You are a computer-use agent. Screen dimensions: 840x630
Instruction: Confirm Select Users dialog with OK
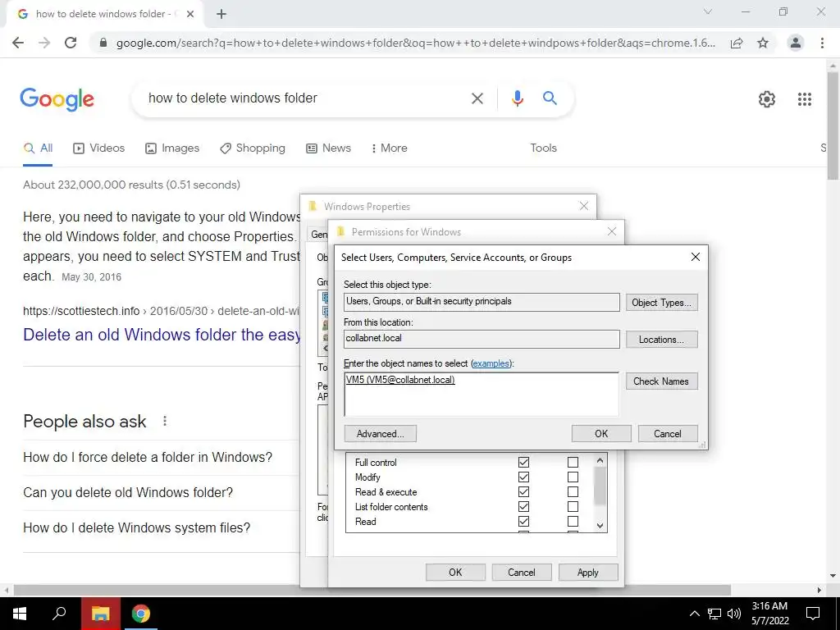coord(601,433)
